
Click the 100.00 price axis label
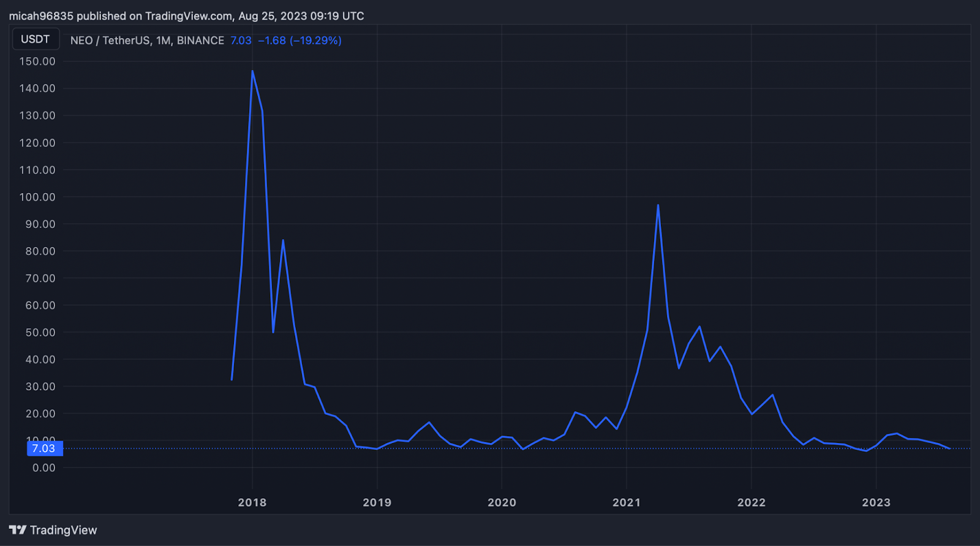point(37,197)
